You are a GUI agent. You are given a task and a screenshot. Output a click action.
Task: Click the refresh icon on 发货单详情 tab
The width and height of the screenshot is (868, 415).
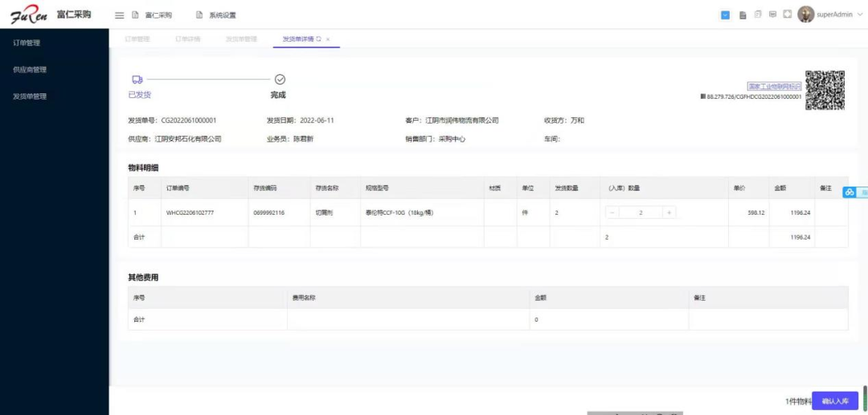click(x=319, y=39)
